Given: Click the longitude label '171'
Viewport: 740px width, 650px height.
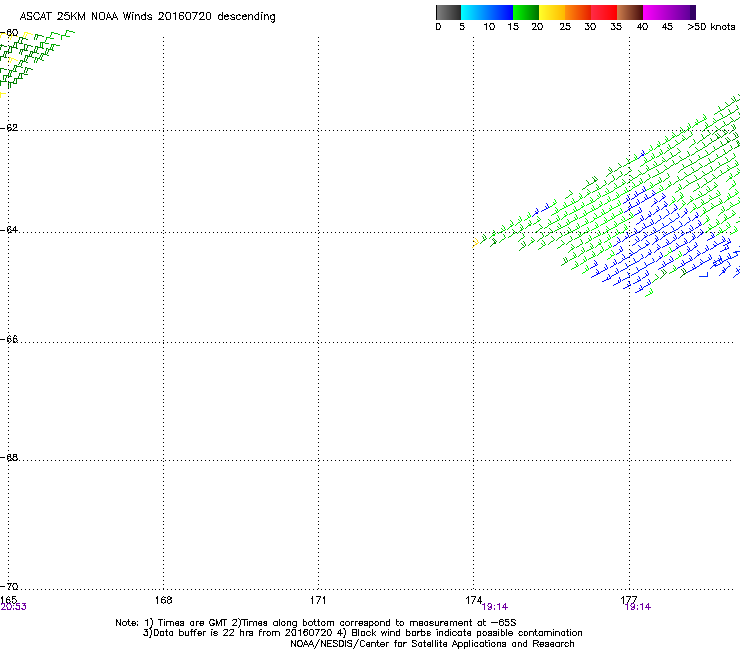Looking at the screenshot, I should point(318,600).
